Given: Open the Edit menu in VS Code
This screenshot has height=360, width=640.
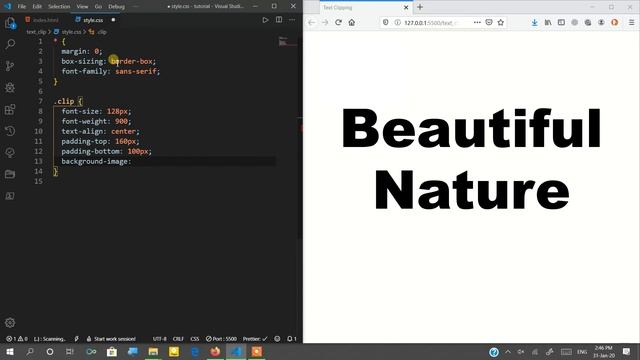Looking at the screenshot, I should coord(37,7).
